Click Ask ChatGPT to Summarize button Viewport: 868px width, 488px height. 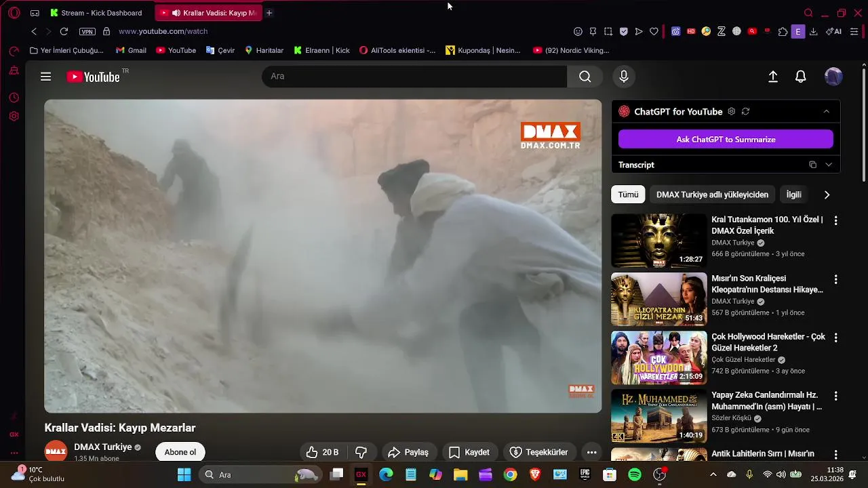click(726, 139)
